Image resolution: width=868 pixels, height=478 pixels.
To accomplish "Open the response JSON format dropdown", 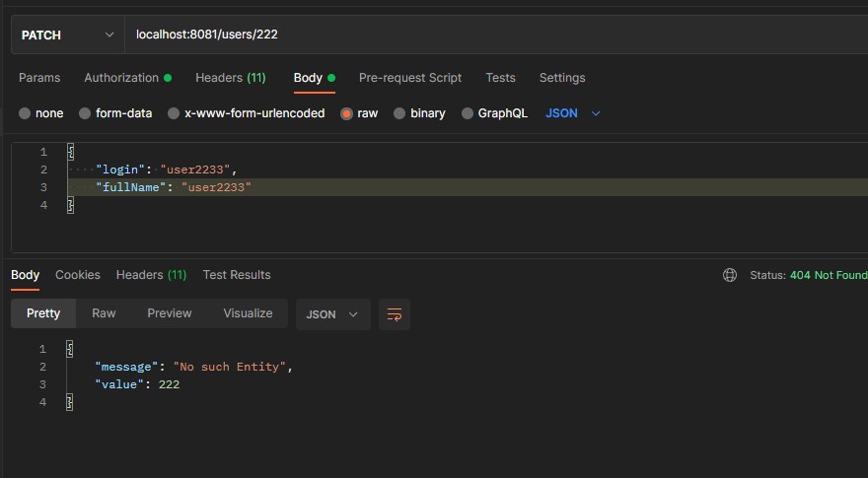I will coord(332,314).
